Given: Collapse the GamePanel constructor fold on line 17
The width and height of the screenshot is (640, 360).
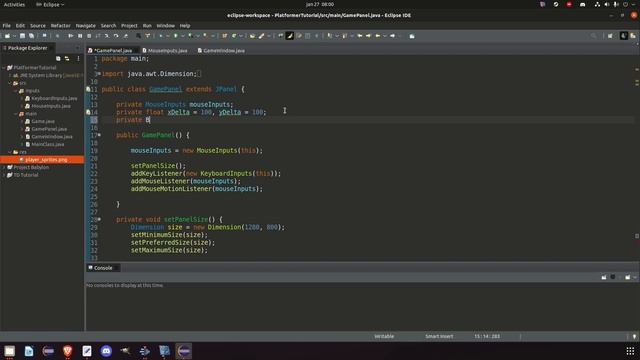Looking at the screenshot, I should (99, 135).
